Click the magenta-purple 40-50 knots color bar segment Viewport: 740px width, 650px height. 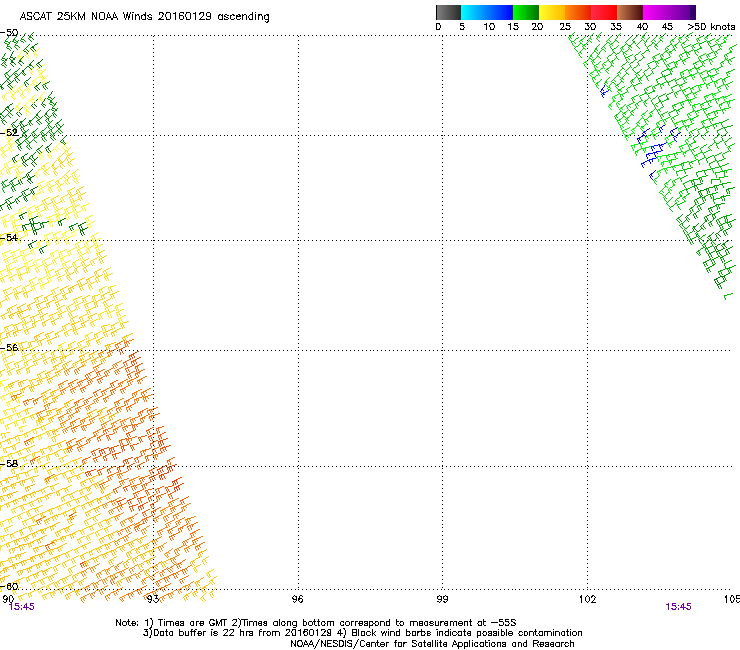click(669, 12)
